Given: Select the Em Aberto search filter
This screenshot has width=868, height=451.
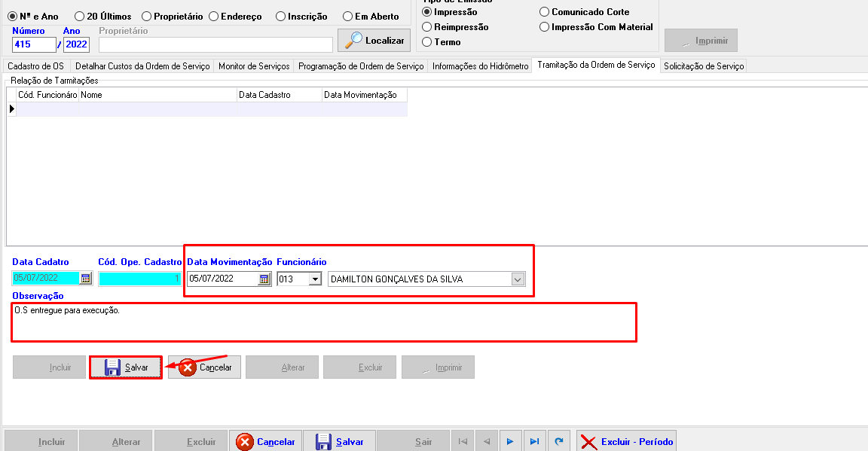Looking at the screenshot, I should click(347, 17).
